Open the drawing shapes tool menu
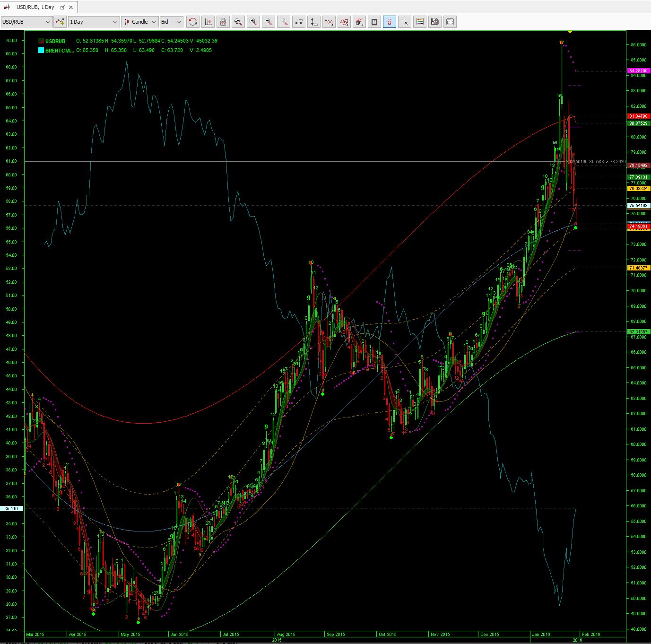Image resolution: width=651 pixels, height=644 pixels. click(x=344, y=22)
